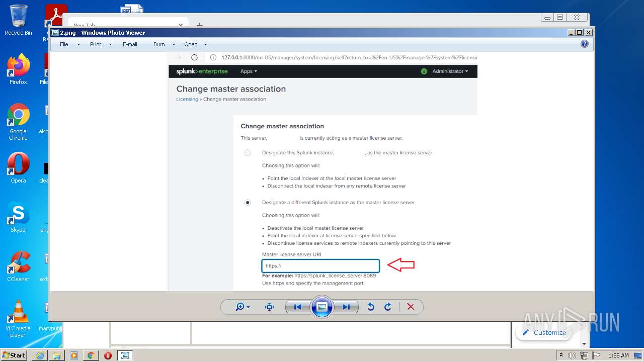Open the network tray icon
This screenshot has height=362, width=644.
[584, 355]
